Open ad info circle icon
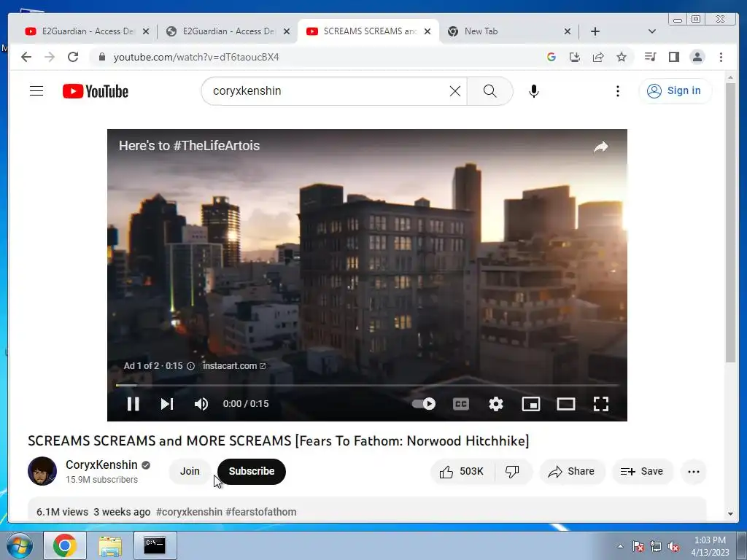This screenshot has height=560, width=747. [x=190, y=366]
